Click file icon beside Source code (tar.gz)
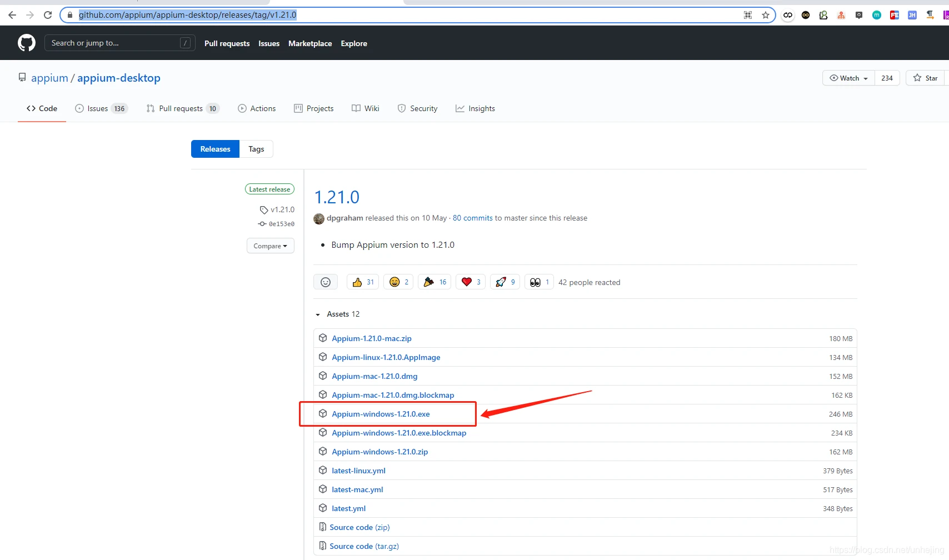The width and height of the screenshot is (949, 560). (322, 546)
